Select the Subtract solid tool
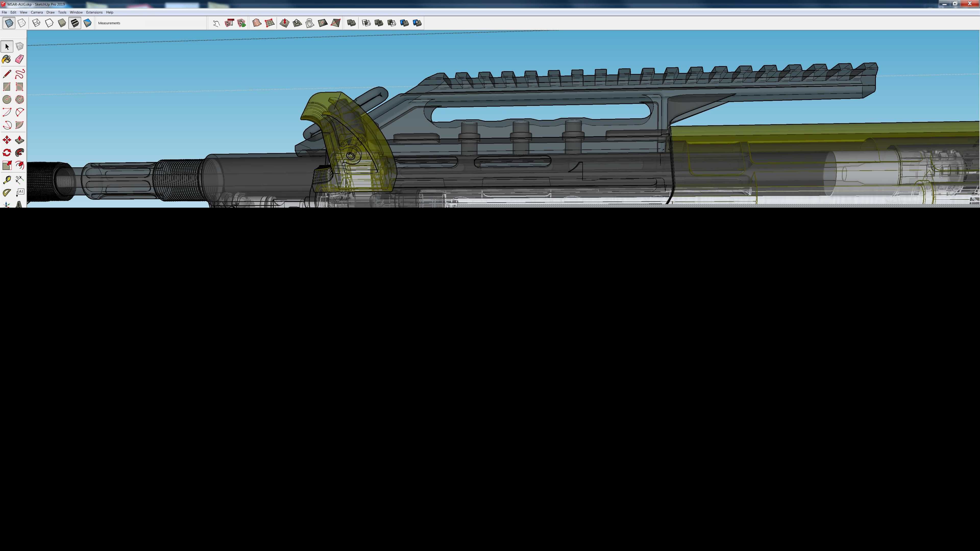The width and height of the screenshot is (980, 551). tap(391, 23)
